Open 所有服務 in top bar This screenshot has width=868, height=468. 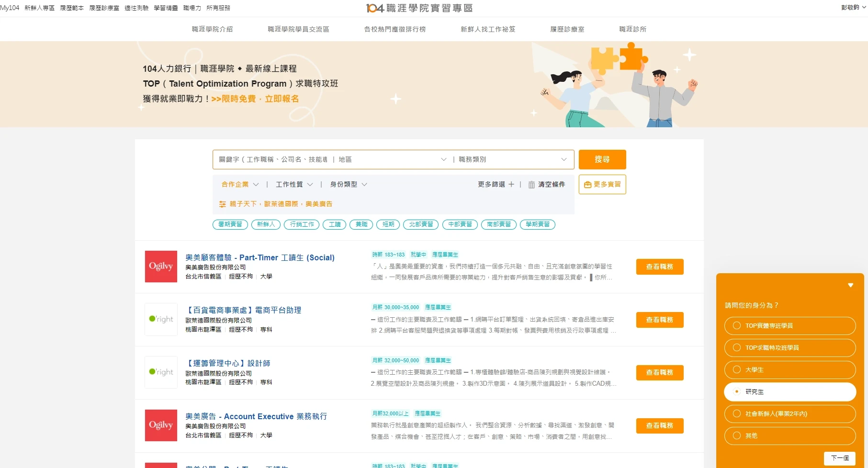[218, 8]
